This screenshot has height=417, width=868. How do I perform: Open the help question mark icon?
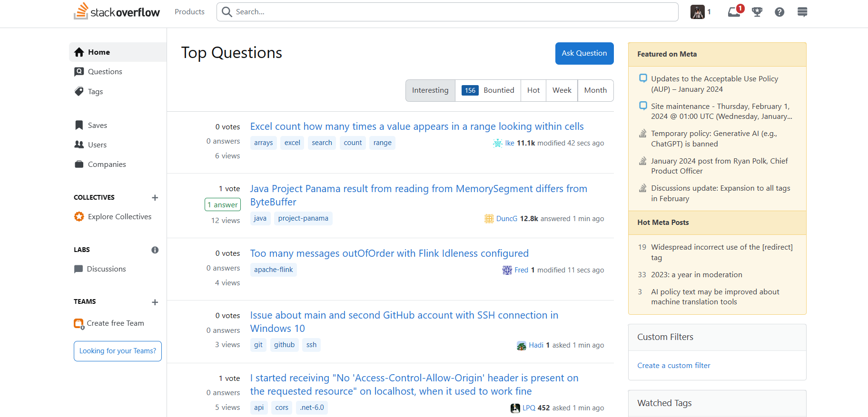(x=779, y=12)
